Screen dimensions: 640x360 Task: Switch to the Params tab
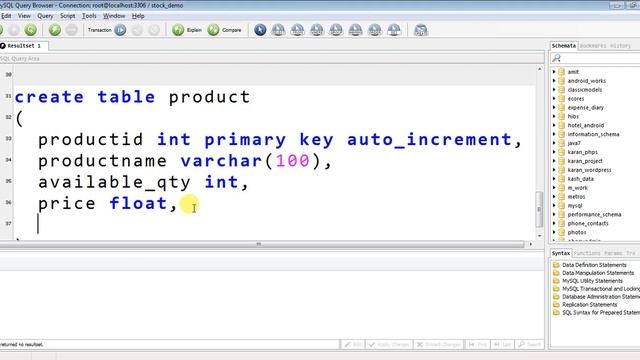(x=613, y=253)
